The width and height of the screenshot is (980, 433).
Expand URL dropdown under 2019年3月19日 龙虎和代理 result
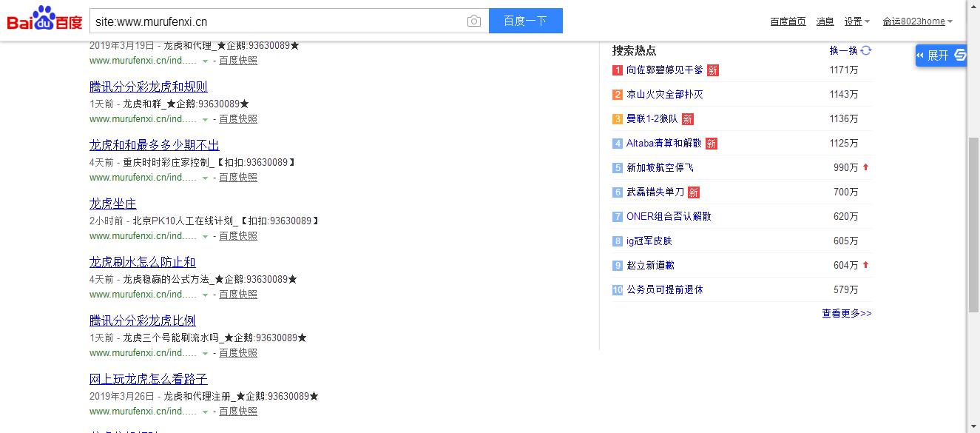[x=206, y=61]
